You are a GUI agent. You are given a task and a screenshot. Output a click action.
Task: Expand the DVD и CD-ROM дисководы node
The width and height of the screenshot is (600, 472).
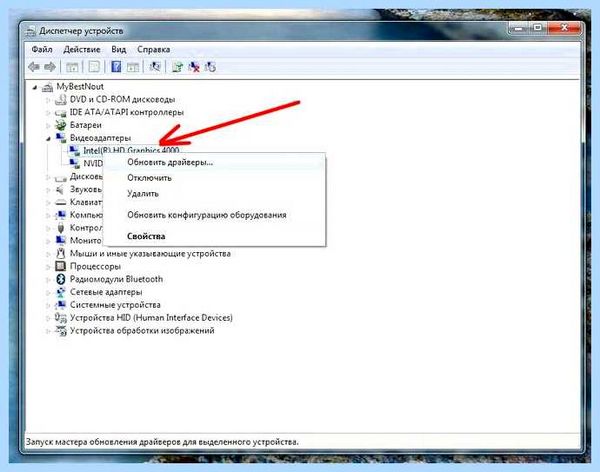48,100
